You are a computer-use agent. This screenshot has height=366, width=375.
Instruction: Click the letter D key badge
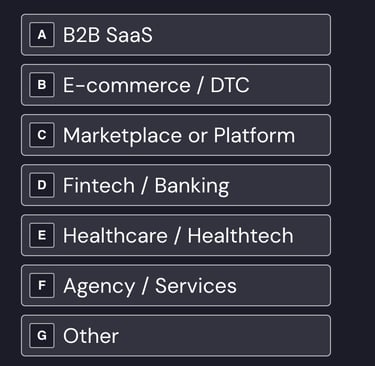(42, 185)
